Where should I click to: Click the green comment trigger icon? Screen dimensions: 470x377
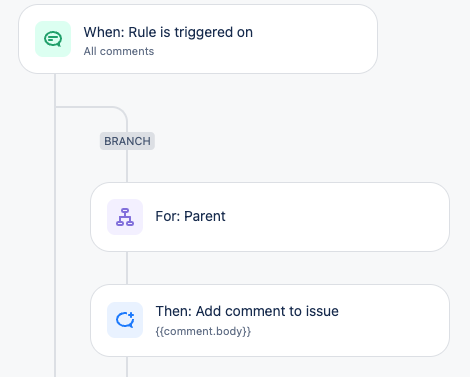tap(53, 39)
